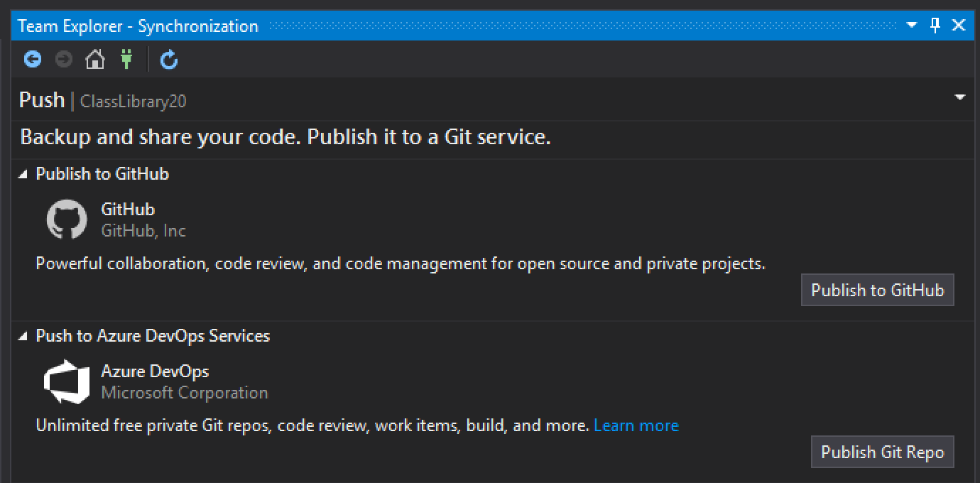The width and height of the screenshot is (980, 483).
Task: Go back with the blue Back arrow
Action: click(x=33, y=59)
